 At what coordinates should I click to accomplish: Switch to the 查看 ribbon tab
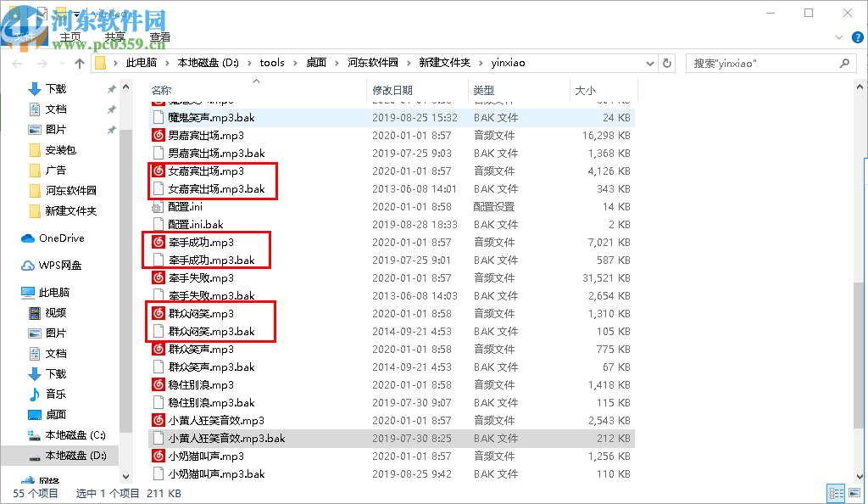tap(161, 36)
